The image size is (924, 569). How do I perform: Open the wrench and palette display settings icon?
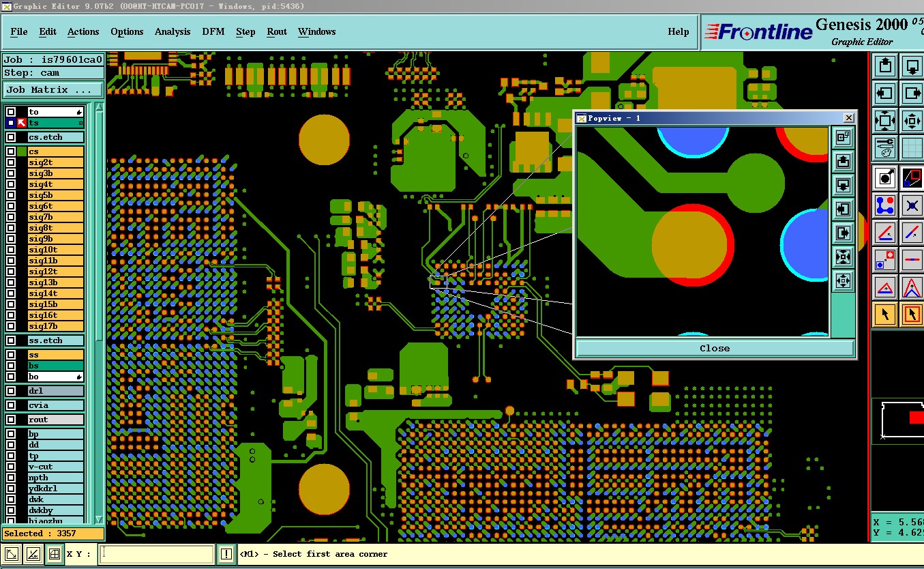coord(886,147)
